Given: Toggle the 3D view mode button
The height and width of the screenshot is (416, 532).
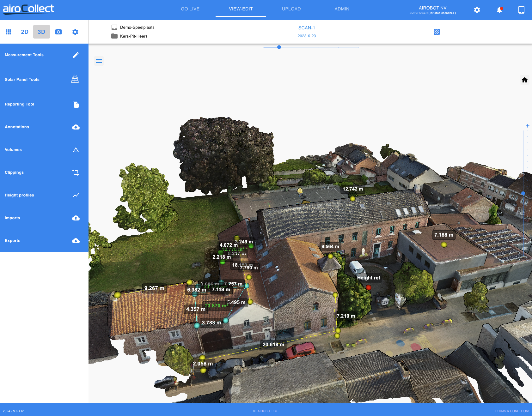Looking at the screenshot, I should click(x=41, y=32).
